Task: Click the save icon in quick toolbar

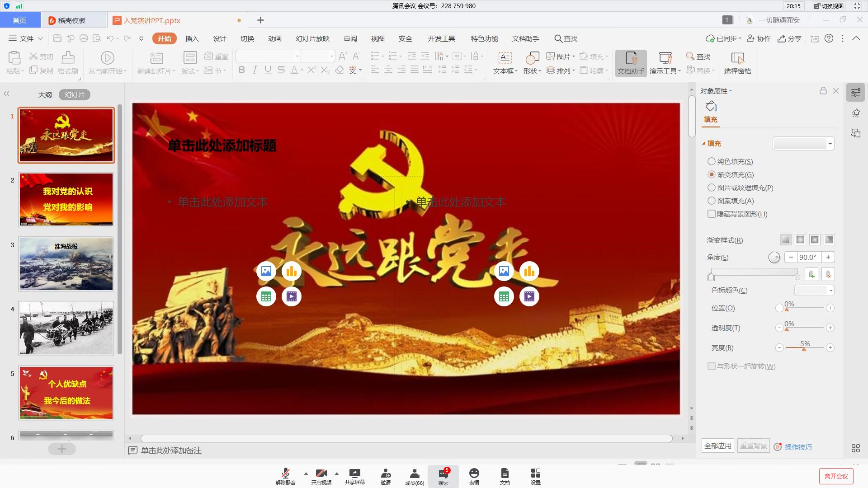Action: 57,38
